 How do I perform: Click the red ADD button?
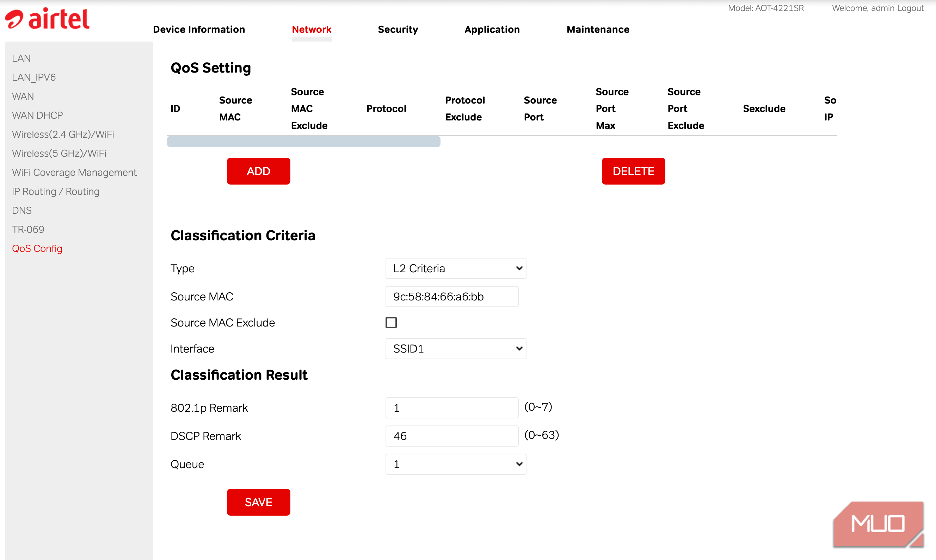[x=259, y=171]
